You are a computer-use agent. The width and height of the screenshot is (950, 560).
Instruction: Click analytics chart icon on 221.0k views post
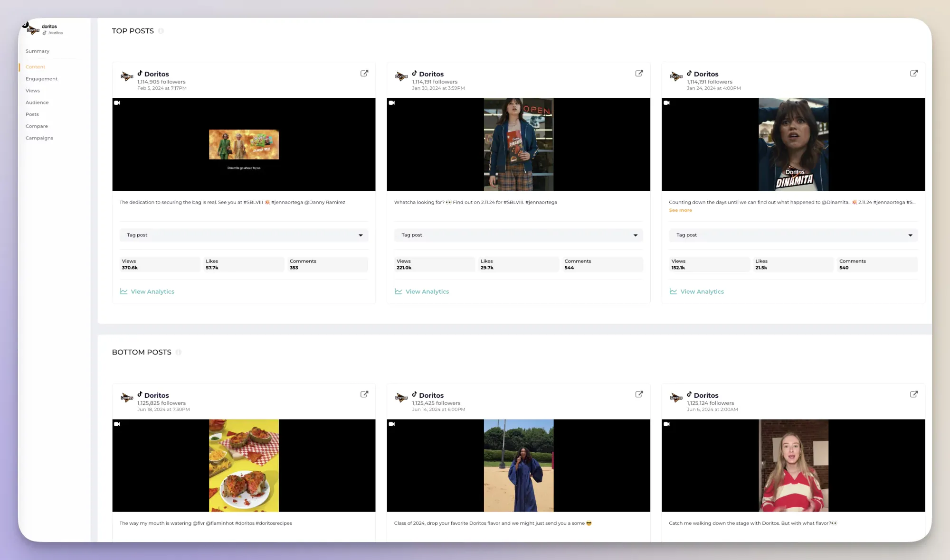pyautogui.click(x=399, y=291)
